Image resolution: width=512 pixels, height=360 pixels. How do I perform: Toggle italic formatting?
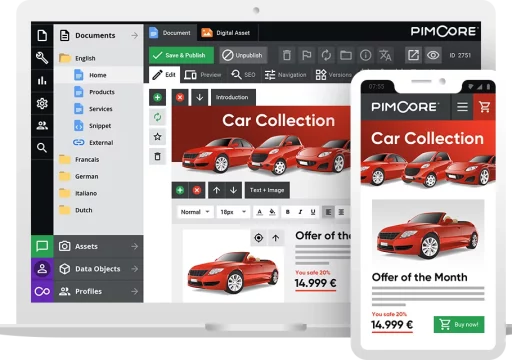[x=300, y=212]
